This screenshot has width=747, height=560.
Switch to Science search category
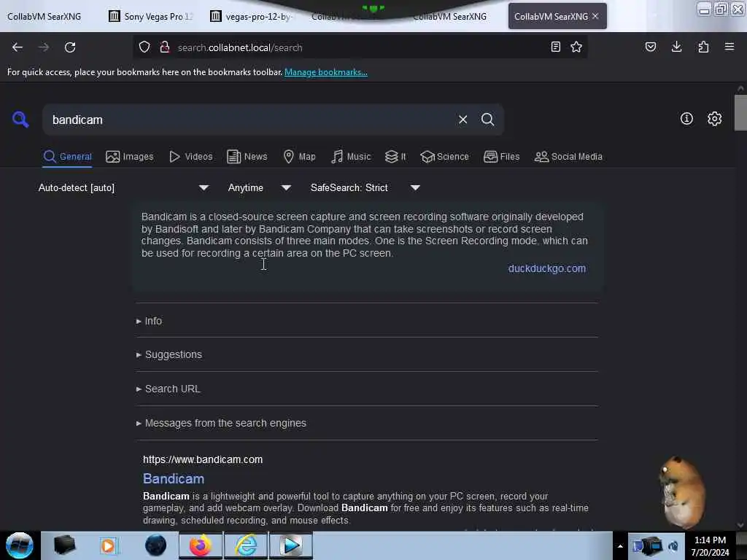point(444,157)
